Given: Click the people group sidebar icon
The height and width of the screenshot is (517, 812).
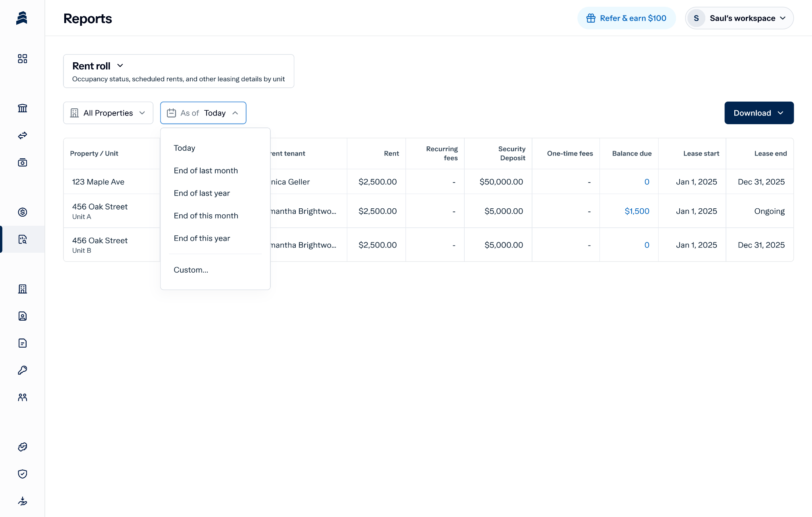Looking at the screenshot, I should (23, 397).
